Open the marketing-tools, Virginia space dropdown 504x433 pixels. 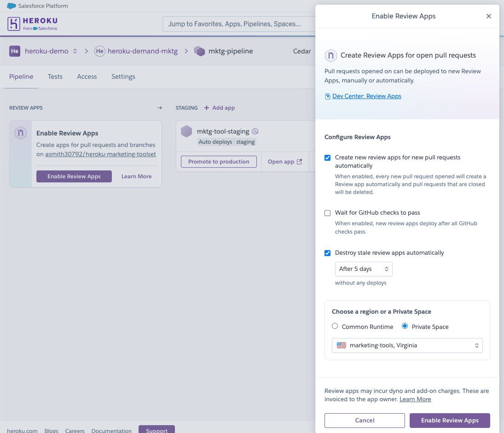pos(407,345)
